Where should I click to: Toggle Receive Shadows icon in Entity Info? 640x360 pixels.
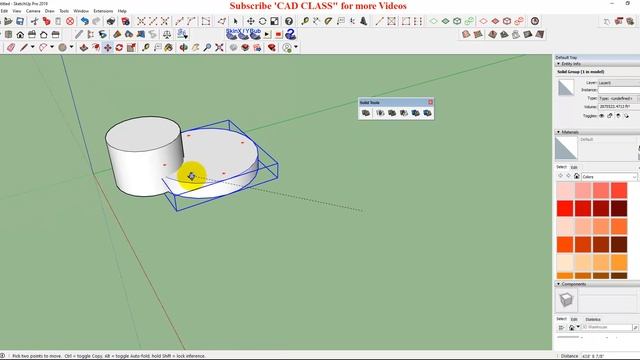[626, 116]
